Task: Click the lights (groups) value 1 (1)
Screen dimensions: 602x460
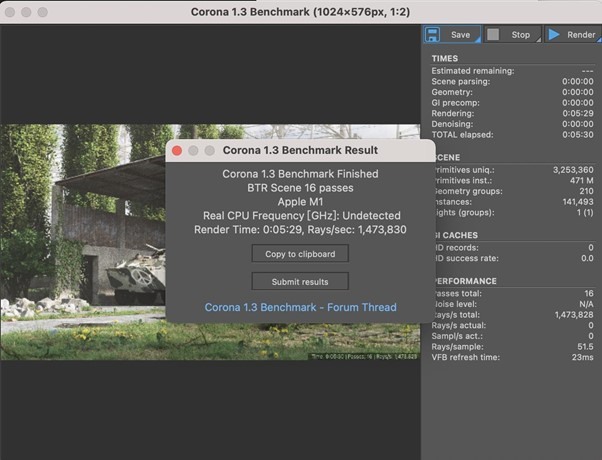Action: coord(585,212)
